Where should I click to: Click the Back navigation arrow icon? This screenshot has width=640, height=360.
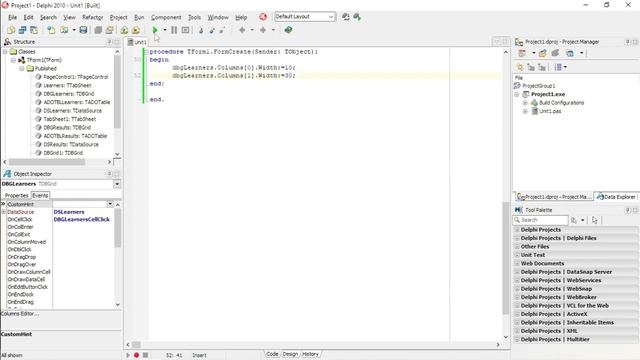click(242, 30)
